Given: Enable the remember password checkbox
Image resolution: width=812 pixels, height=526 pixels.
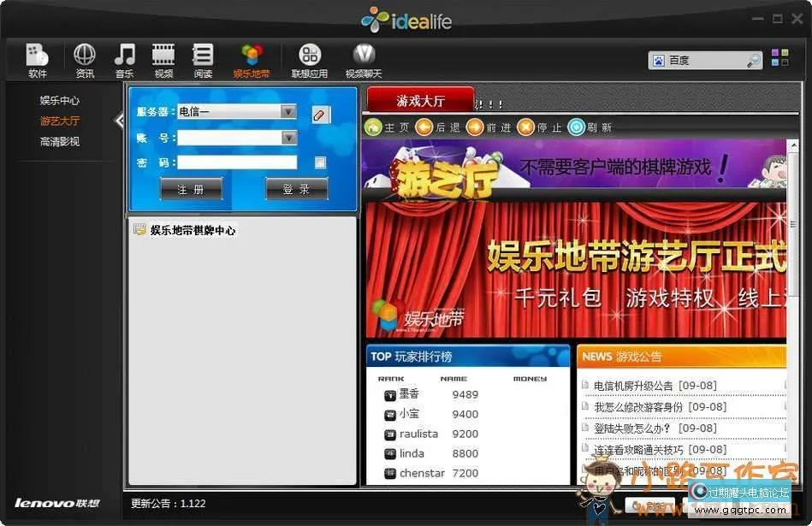Looking at the screenshot, I should coord(320,162).
